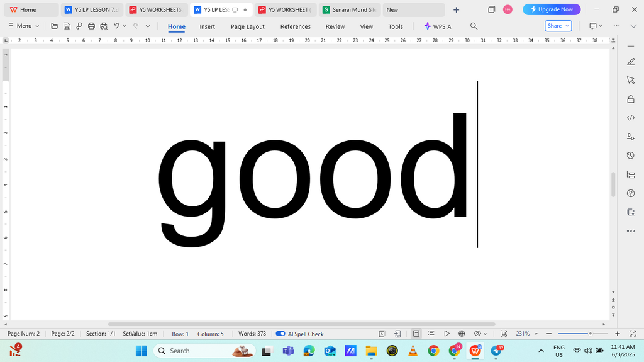Click the Upgrade Now button
Viewport: 644px width, 362px height.
[552, 9]
